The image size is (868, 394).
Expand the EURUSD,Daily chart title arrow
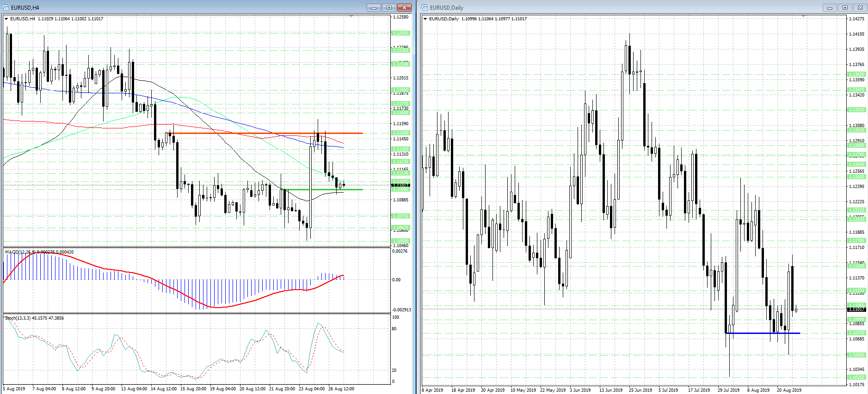pos(425,19)
